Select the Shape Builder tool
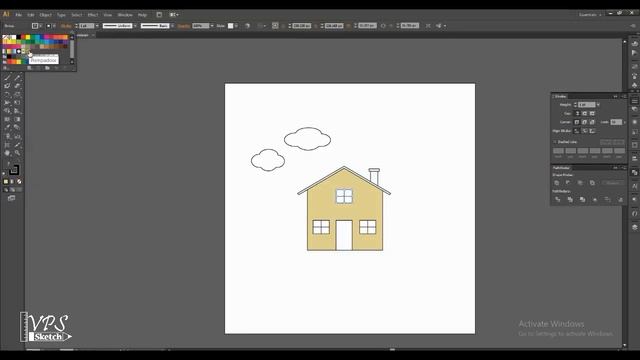The image size is (640, 360). [7, 111]
